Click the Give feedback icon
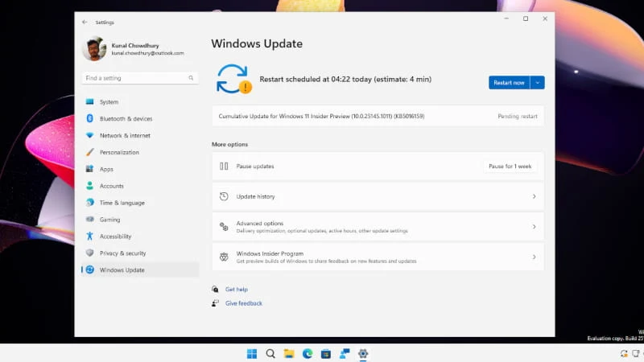Viewport: 644px width, 362px height. tap(215, 303)
